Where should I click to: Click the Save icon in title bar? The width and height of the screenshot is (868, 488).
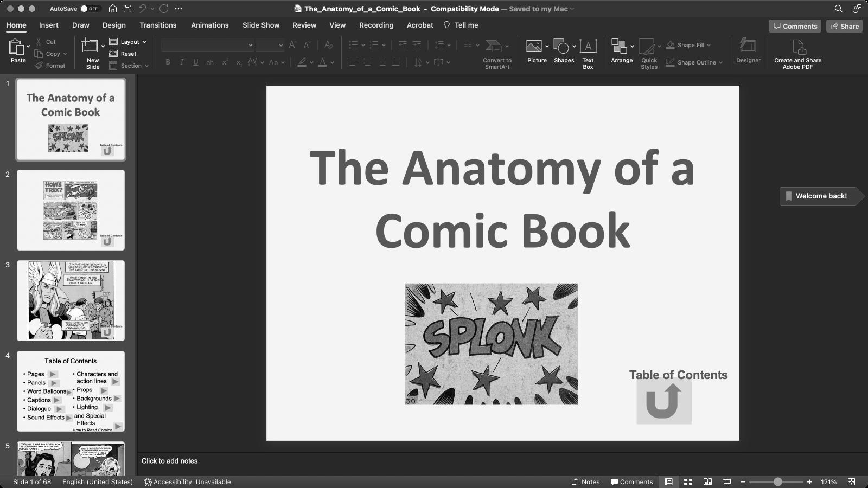tap(127, 9)
